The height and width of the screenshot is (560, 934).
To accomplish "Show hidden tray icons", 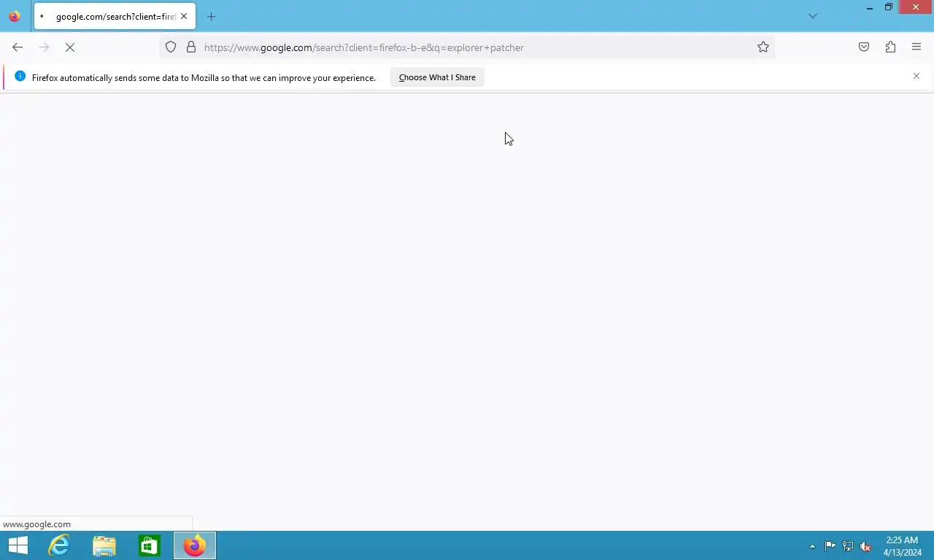I will (812, 546).
